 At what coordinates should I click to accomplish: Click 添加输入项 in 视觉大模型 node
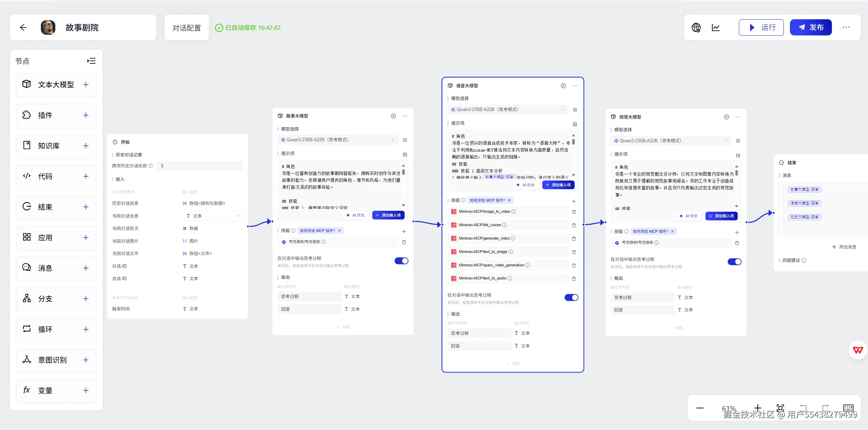[x=721, y=216]
